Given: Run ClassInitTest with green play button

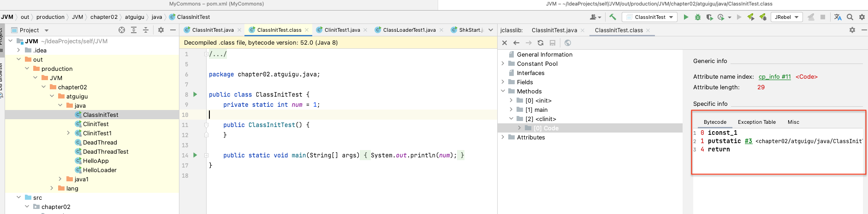Looking at the screenshot, I should pyautogui.click(x=686, y=17).
